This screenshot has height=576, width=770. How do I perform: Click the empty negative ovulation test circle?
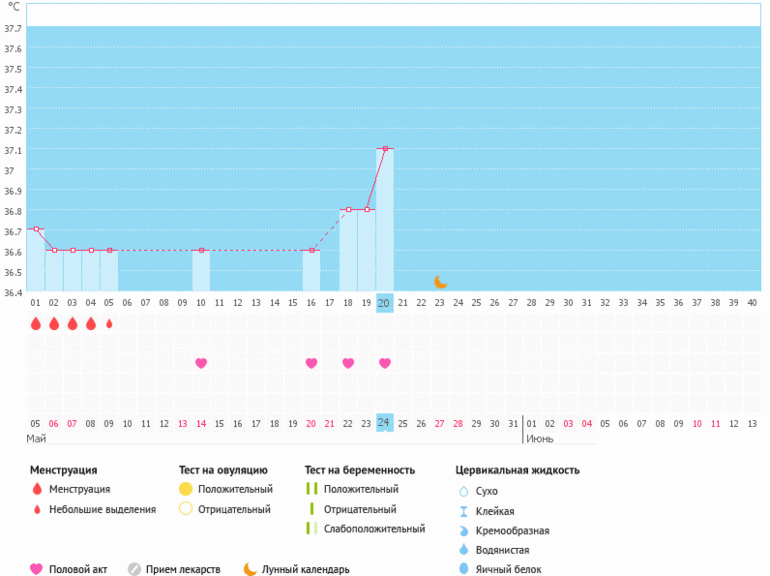tap(185, 509)
